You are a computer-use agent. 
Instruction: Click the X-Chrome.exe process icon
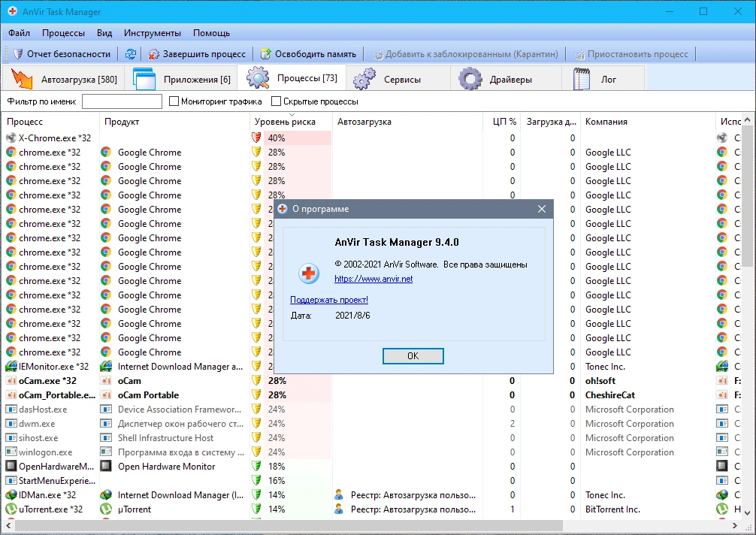[11, 138]
